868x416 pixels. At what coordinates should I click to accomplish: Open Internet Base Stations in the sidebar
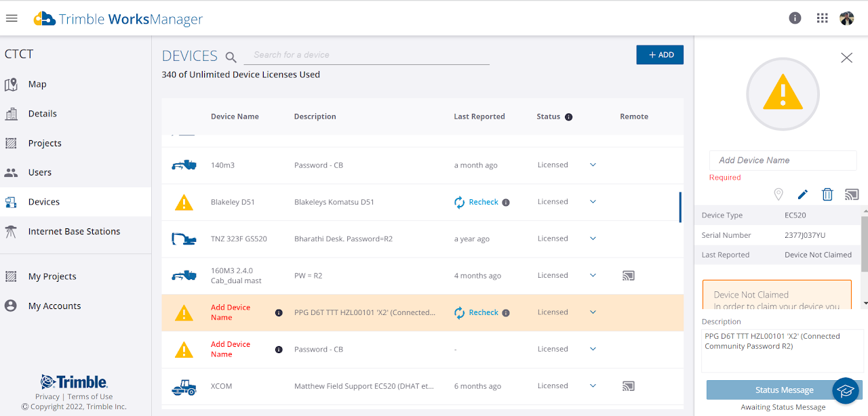click(x=75, y=231)
